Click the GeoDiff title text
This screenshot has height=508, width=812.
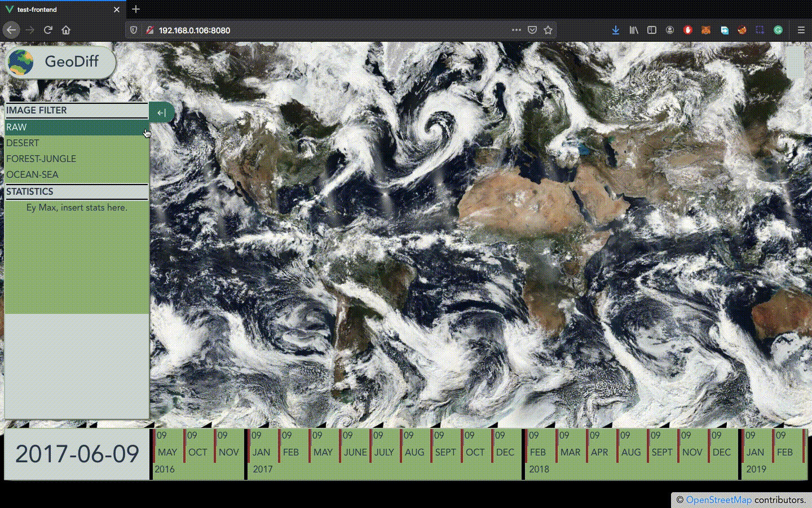[72, 62]
